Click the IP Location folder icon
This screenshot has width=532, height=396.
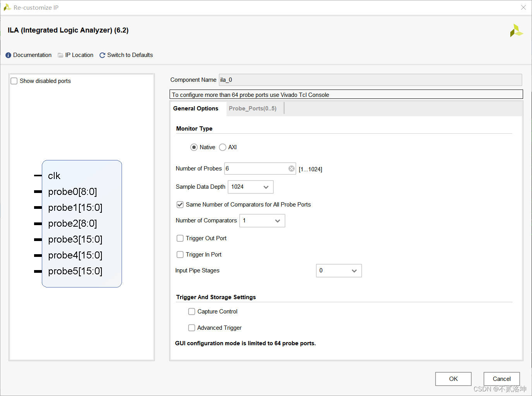click(x=60, y=55)
